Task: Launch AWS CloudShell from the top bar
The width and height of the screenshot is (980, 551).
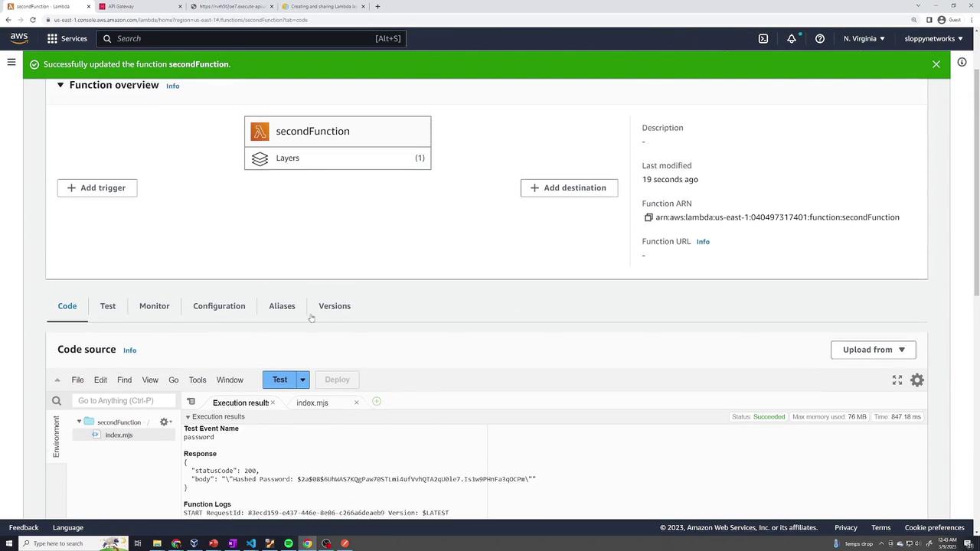Action: point(763,38)
